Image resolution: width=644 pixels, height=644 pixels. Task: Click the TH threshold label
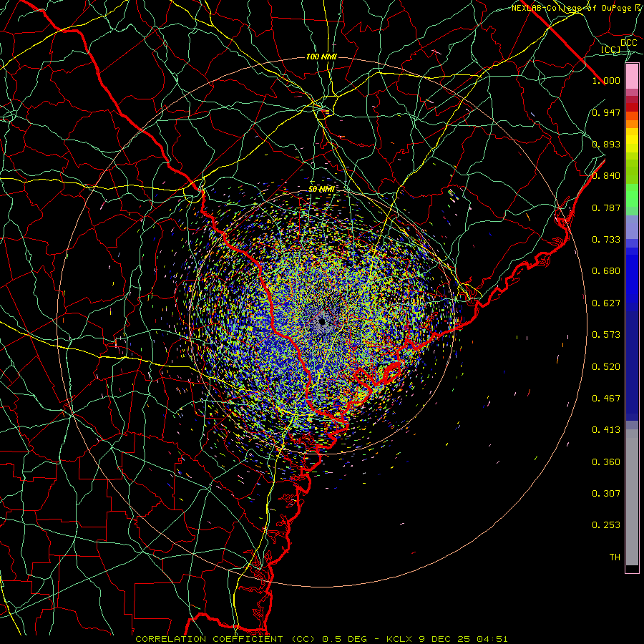click(615, 557)
